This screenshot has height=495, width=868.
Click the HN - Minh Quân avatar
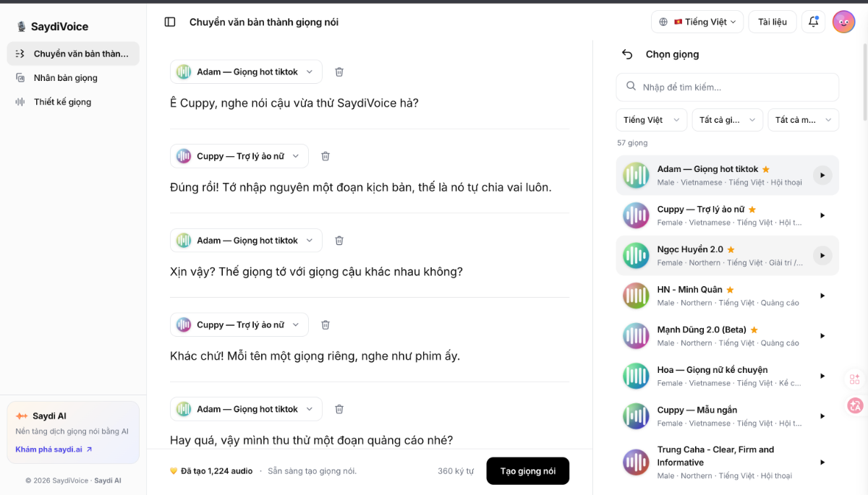click(637, 296)
